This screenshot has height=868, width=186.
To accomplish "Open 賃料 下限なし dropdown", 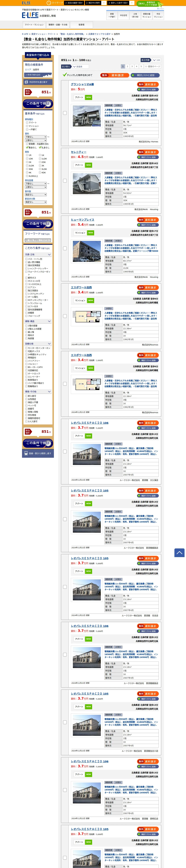I will point(36,137).
